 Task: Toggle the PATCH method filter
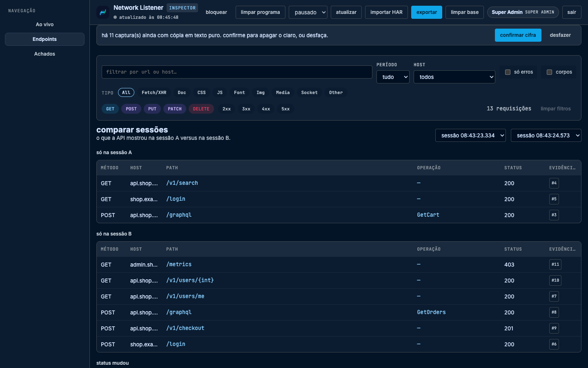coord(175,109)
